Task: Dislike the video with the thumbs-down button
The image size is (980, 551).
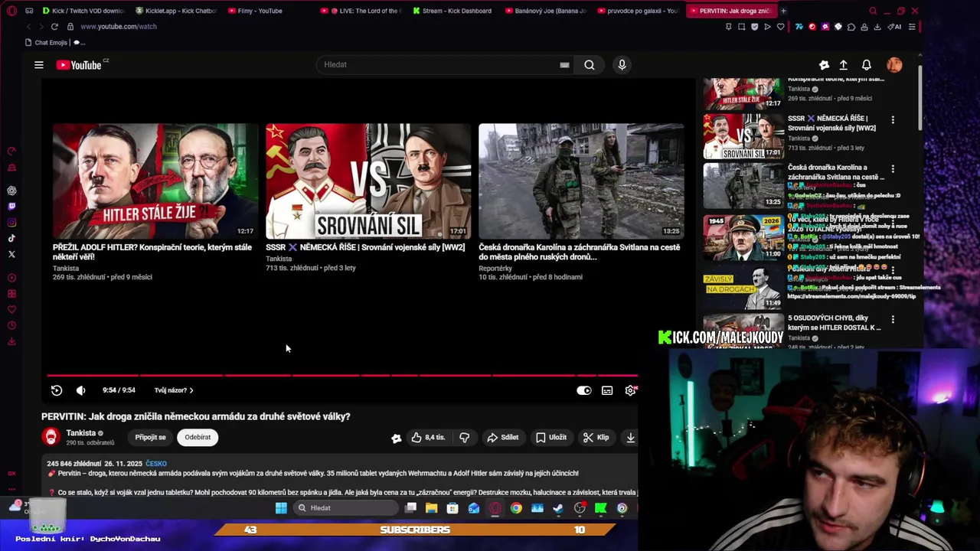Action: click(464, 437)
